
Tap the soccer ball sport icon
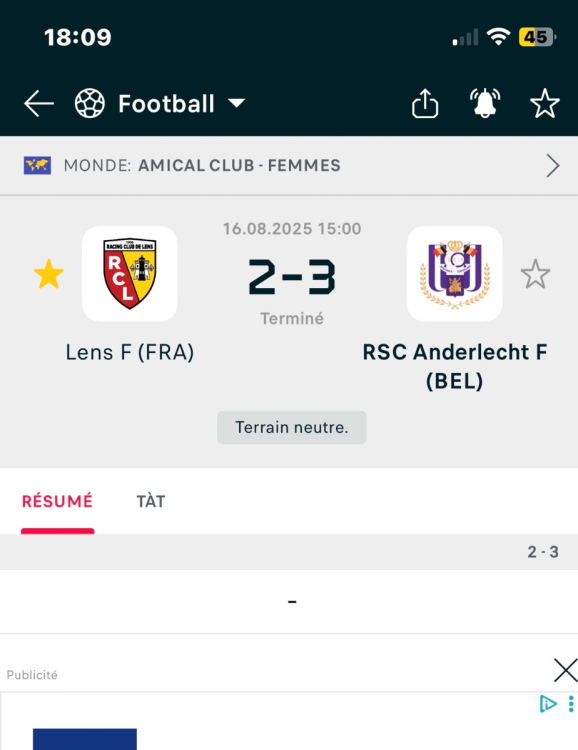tap(90, 103)
